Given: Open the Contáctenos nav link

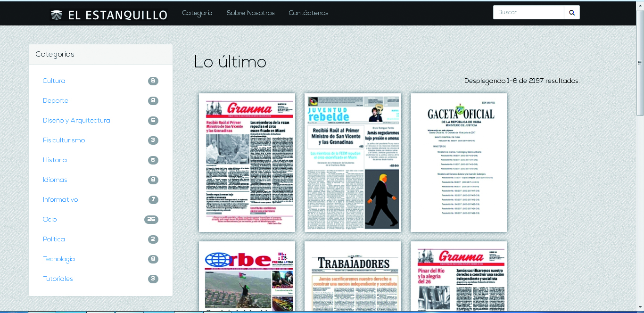Looking at the screenshot, I should 308,13.
